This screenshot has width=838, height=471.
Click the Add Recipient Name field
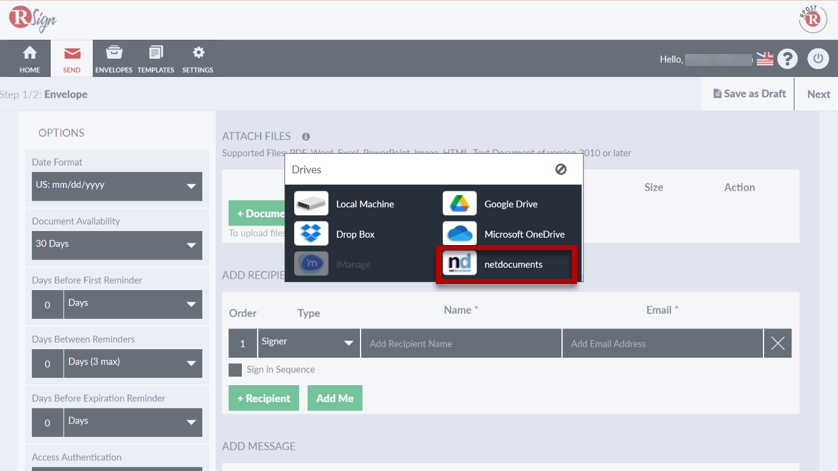point(461,343)
